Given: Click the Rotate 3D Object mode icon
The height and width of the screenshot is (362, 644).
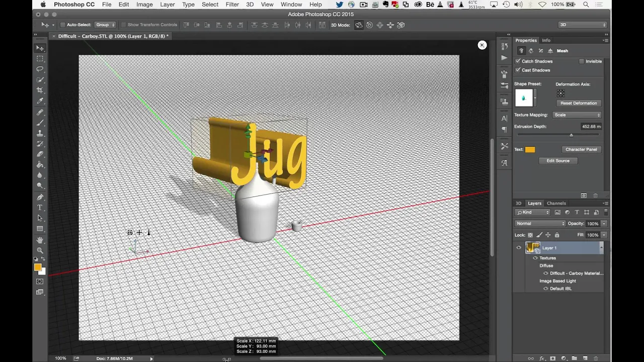Looking at the screenshot, I should pyautogui.click(x=359, y=25).
